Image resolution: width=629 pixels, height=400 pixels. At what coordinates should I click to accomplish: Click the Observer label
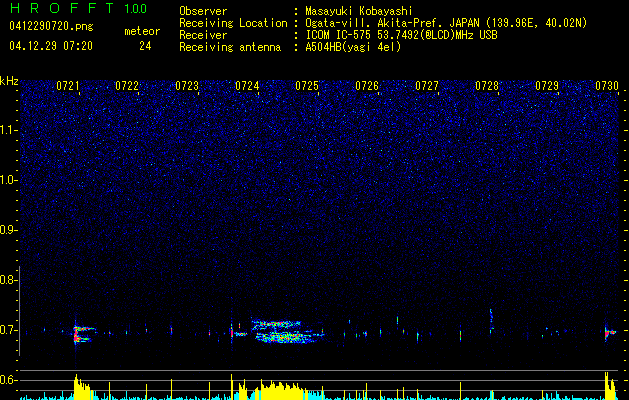pos(203,11)
